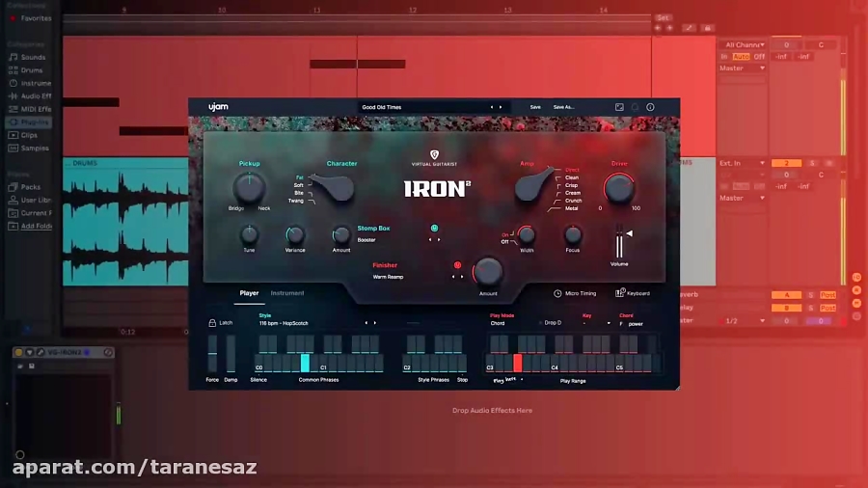Click the Tune knob
The image size is (868, 488).
249,235
